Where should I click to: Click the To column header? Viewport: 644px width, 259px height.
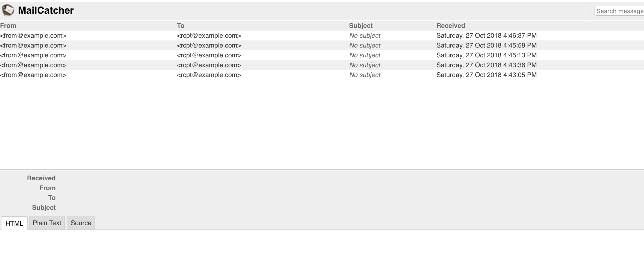tap(181, 26)
